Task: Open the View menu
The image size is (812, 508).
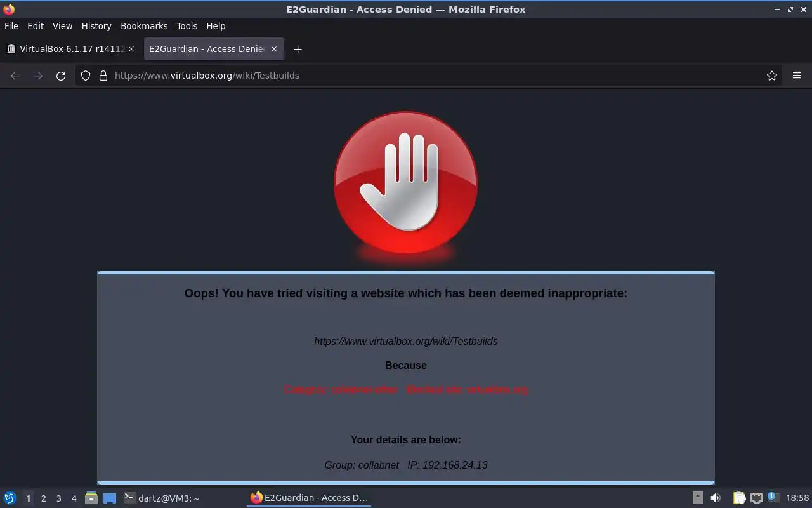Action: [x=62, y=26]
